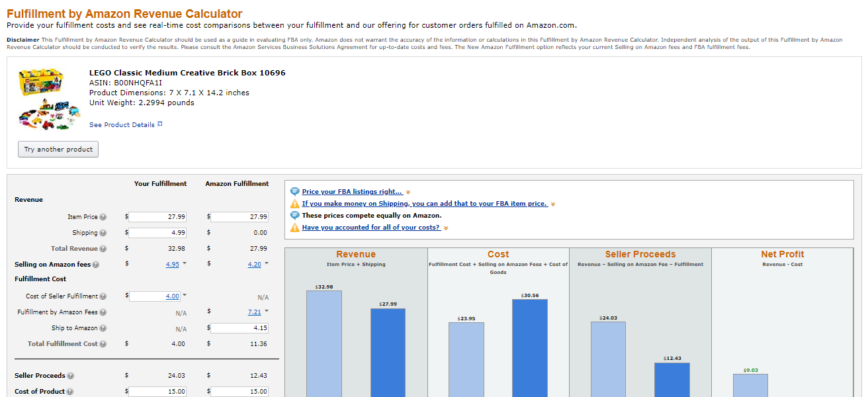
Task: Click the Try another product button
Action: point(58,149)
